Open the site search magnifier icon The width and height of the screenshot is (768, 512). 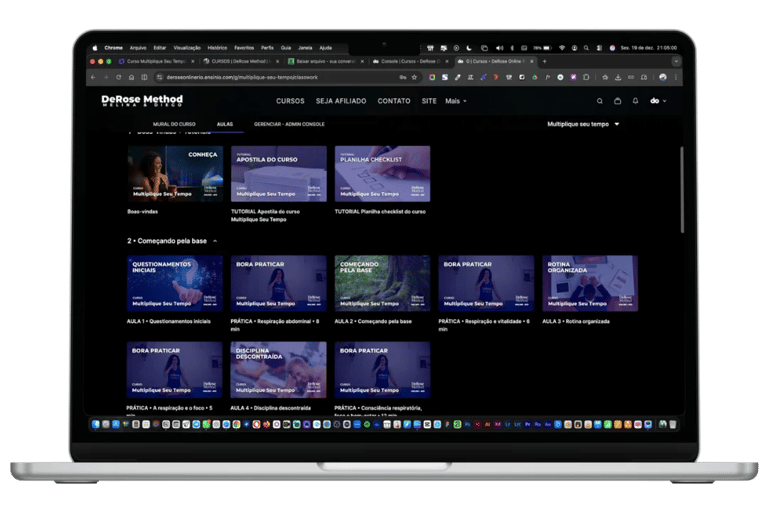(x=600, y=101)
